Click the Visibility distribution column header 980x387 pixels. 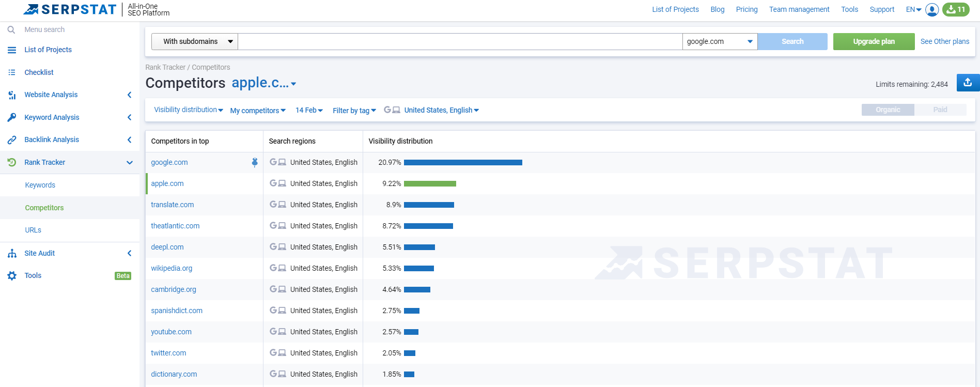tap(400, 141)
